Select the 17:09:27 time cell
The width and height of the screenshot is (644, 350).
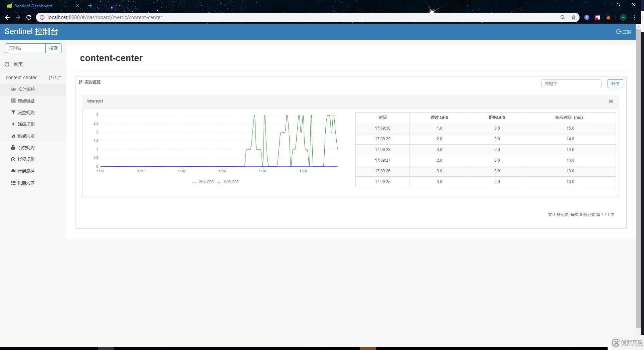(382, 160)
